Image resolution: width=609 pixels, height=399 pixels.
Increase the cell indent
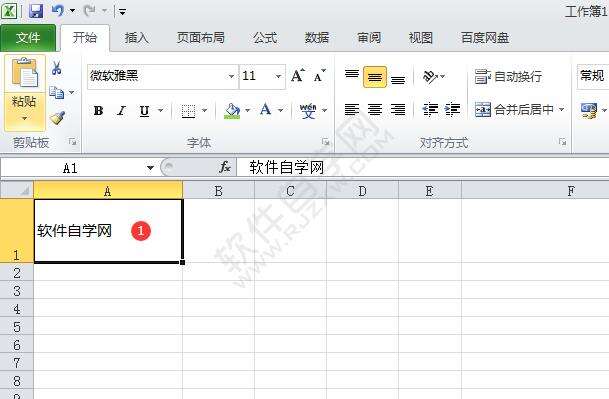(452, 110)
